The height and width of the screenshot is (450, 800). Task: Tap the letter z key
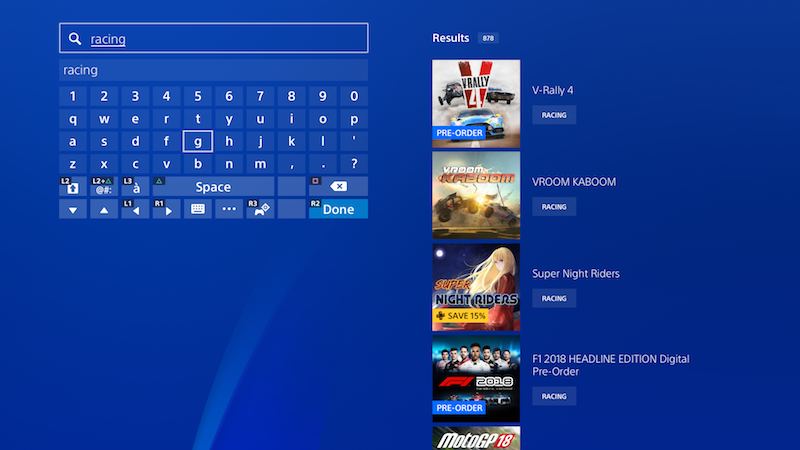click(72, 164)
